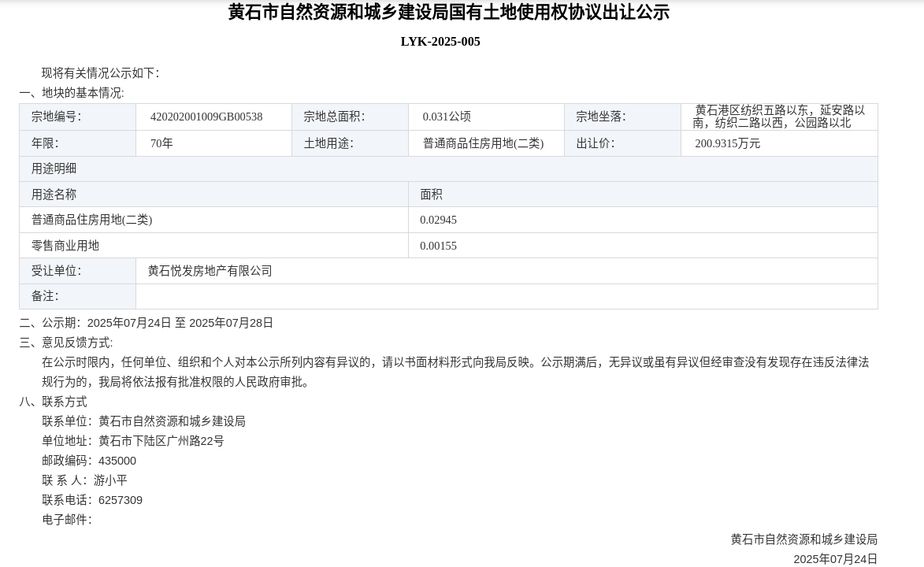
Task: Click the 出让价 label cell
Action: [x=622, y=143]
